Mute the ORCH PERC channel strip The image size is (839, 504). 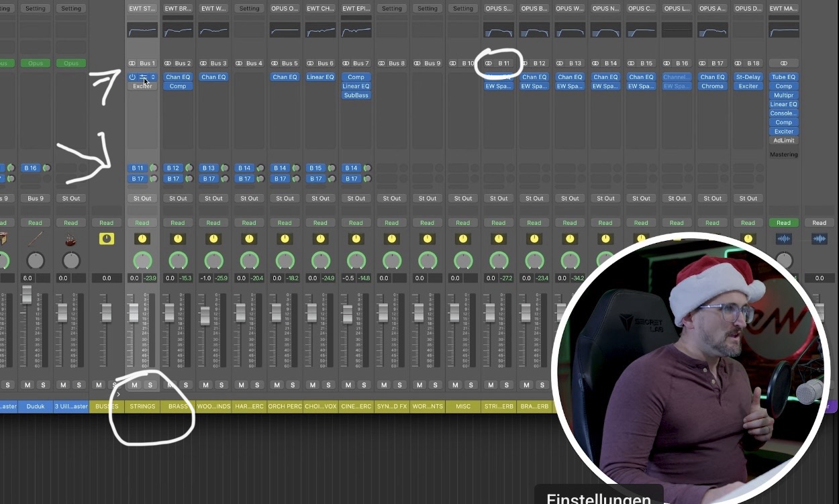(277, 385)
